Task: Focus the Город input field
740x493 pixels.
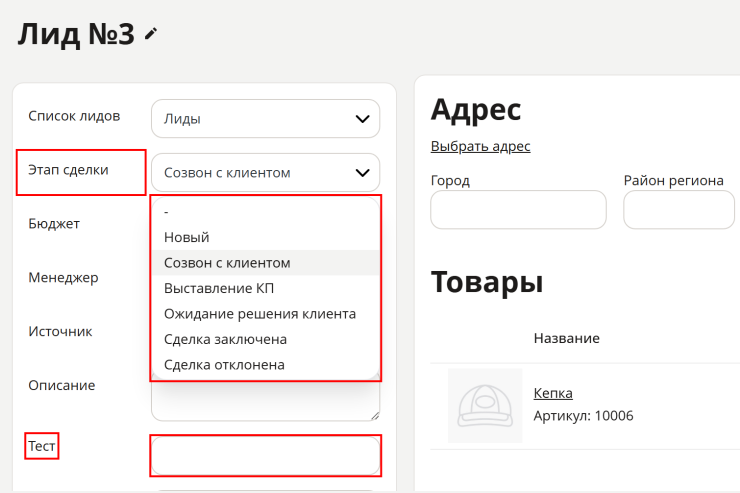Action: [518, 210]
